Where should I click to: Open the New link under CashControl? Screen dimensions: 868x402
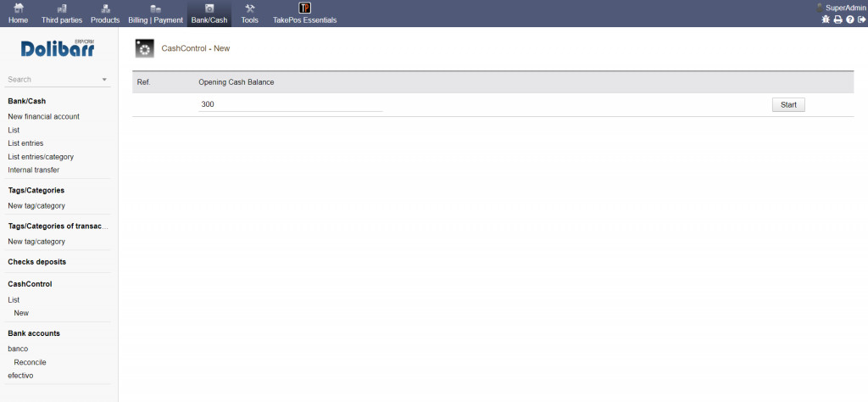pos(21,313)
